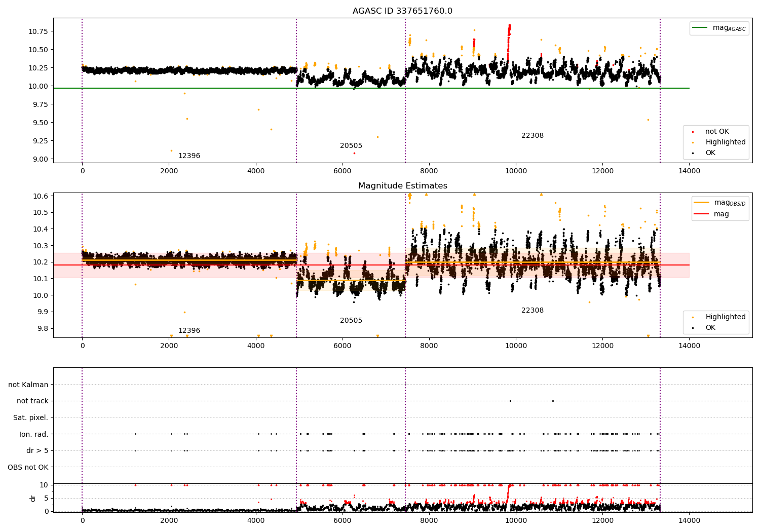Click OBSID label 20505 in the top plot
760x532 pixels.
(351, 146)
